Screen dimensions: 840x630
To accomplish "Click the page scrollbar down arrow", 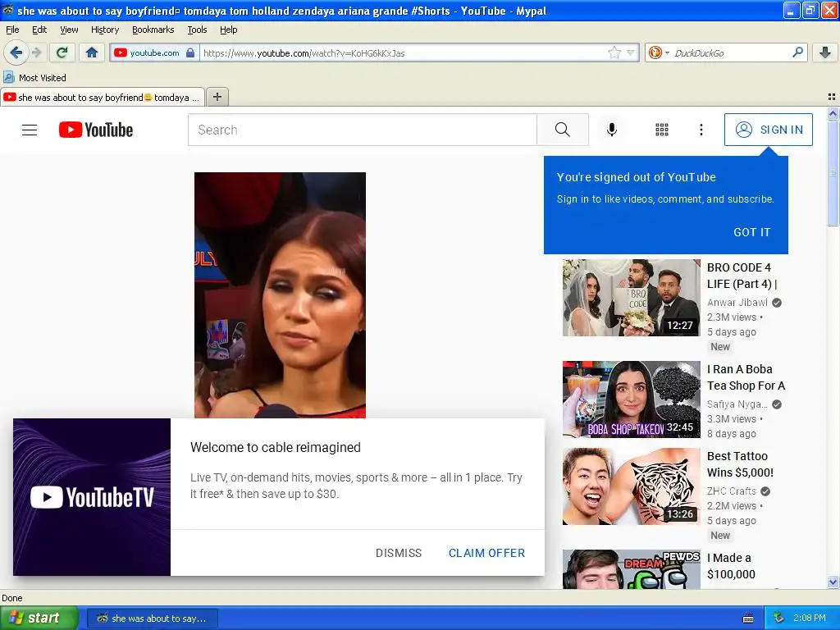I will [x=833, y=582].
